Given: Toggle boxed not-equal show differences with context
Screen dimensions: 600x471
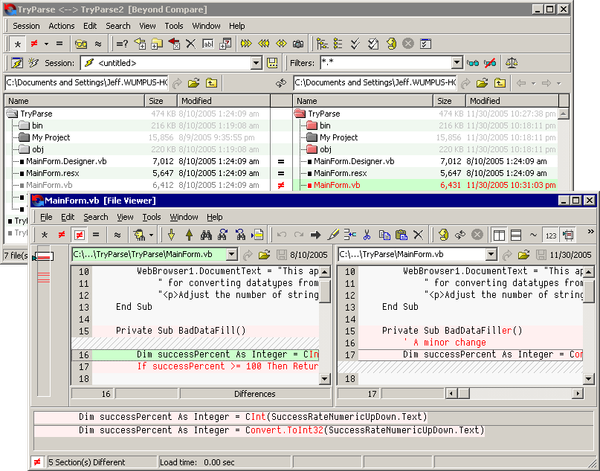Looking at the screenshot, I should [79, 235].
